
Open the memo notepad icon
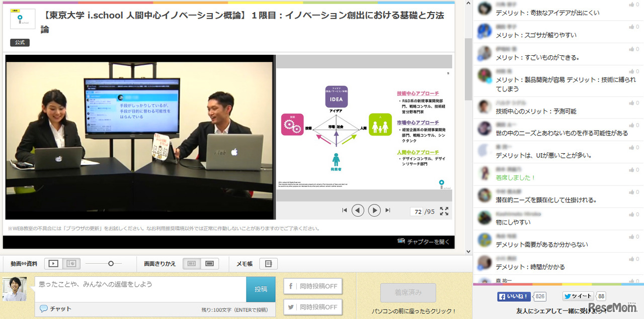click(268, 263)
